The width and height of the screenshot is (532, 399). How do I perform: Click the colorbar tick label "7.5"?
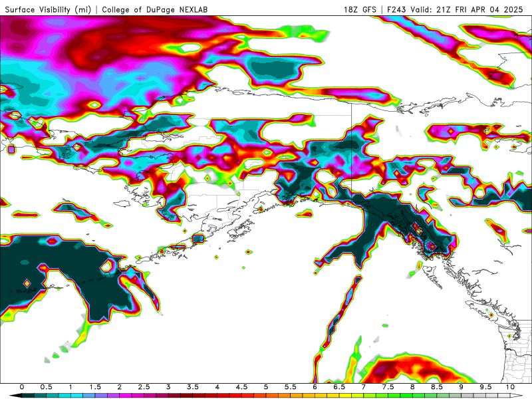click(388, 387)
